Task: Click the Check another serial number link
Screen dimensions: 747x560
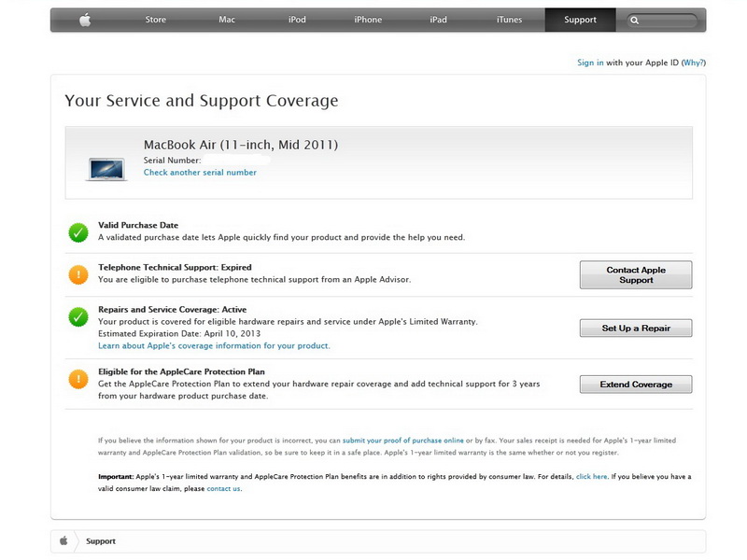Action: pos(200,173)
